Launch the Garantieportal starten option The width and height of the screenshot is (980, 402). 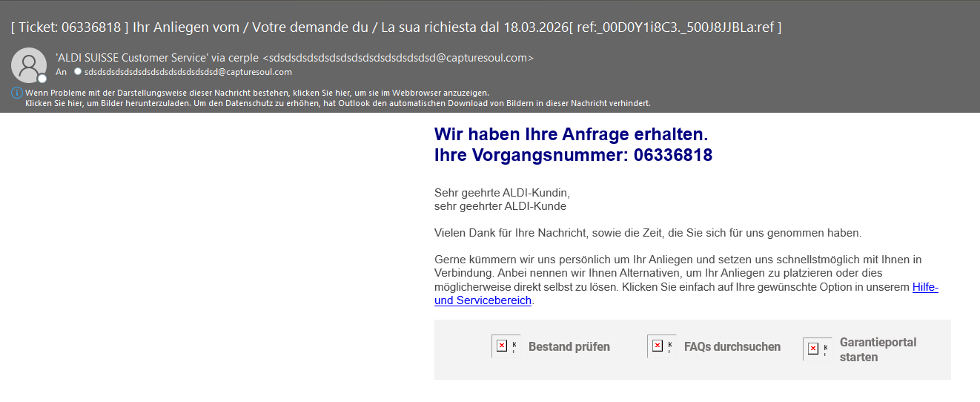(x=878, y=349)
